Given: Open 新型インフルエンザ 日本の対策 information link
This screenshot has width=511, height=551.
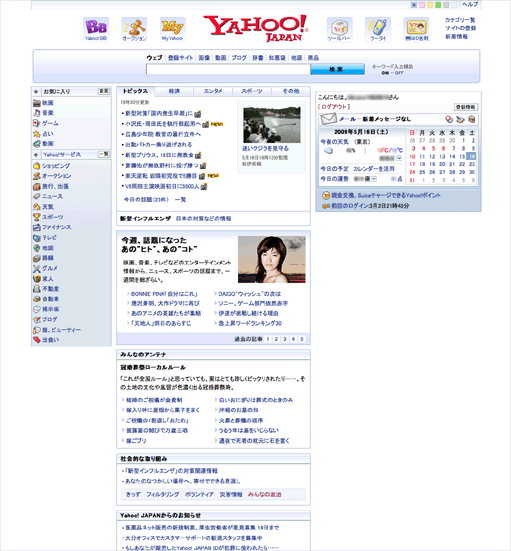Looking at the screenshot, I should pyautogui.click(x=203, y=219).
